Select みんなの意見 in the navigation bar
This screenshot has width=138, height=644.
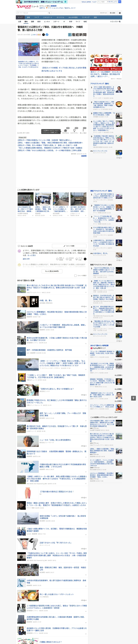coord(73,17)
